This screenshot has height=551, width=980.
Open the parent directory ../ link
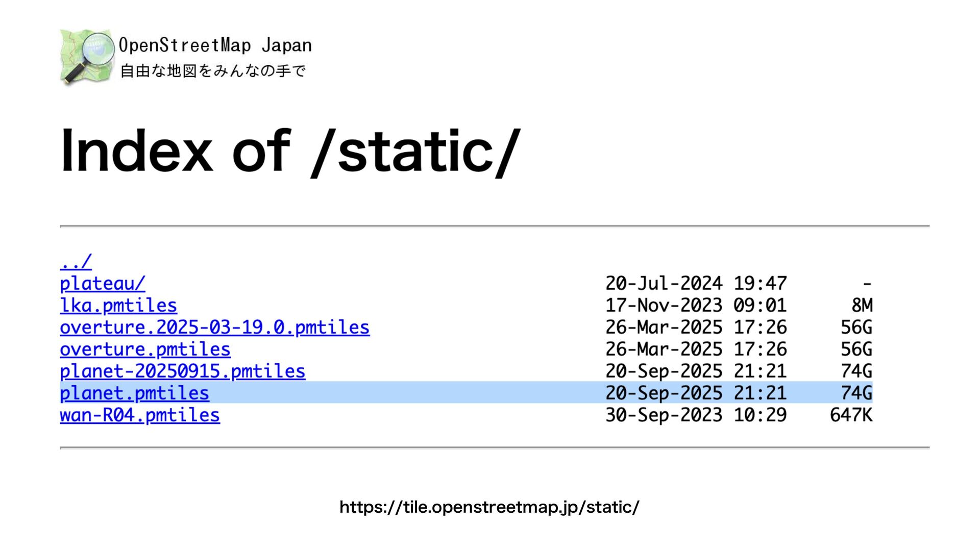pyautogui.click(x=76, y=261)
